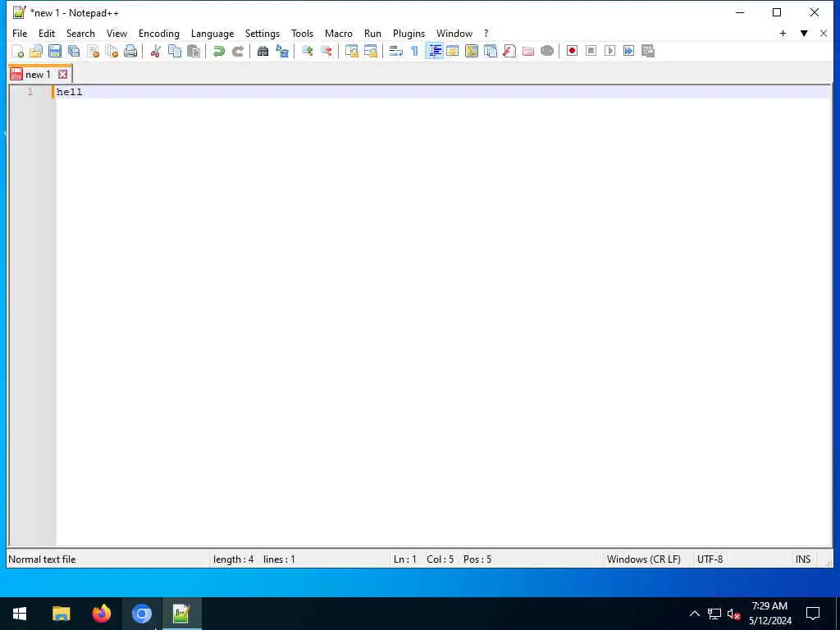Image resolution: width=840 pixels, height=630 pixels.
Task: Click the Synchronize Horizontal Scrolling icon
Action: click(x=370, y=51)
